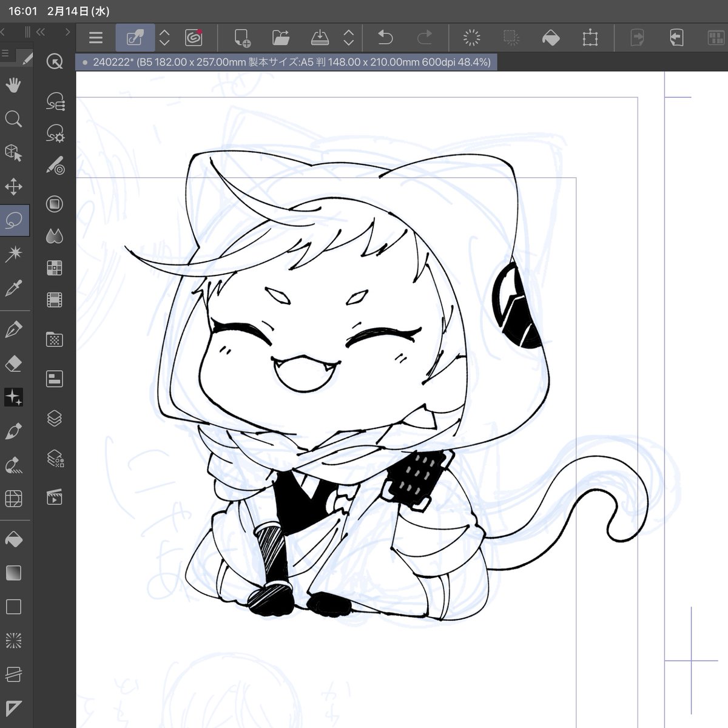Open the Layer palette stack icon
This screenshot has width=728, height=728.
coord(55,419)
